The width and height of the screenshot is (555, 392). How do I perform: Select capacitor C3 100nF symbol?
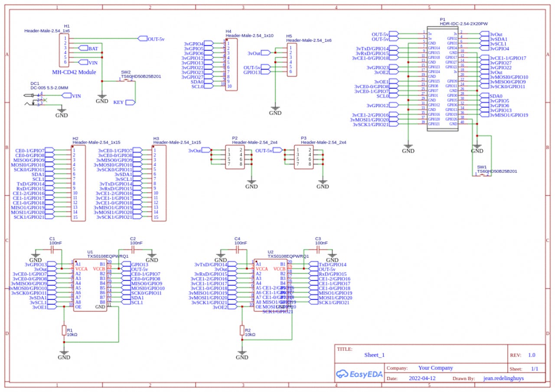point(319,250)
